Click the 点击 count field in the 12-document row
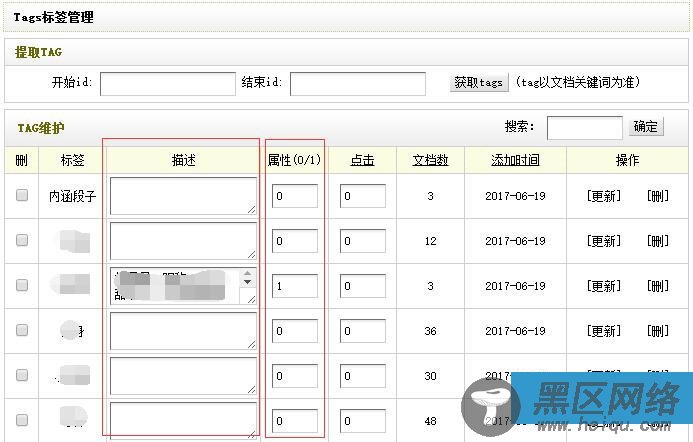The width and height of the screenshot is (693, 442). pos(363,241)
